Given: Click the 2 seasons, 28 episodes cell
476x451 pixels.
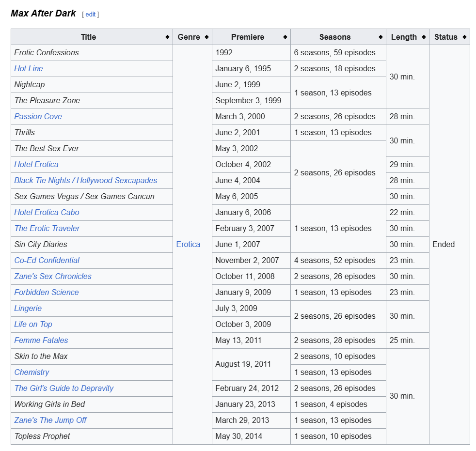Looking at the screenshot, I should 338,340.
